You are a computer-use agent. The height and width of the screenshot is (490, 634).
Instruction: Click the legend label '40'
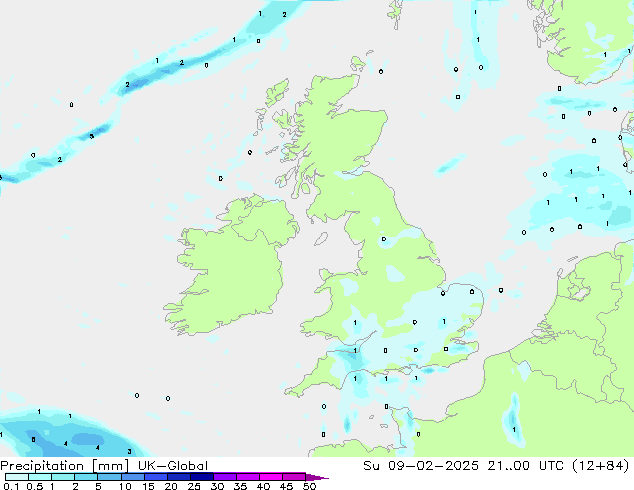263,486
